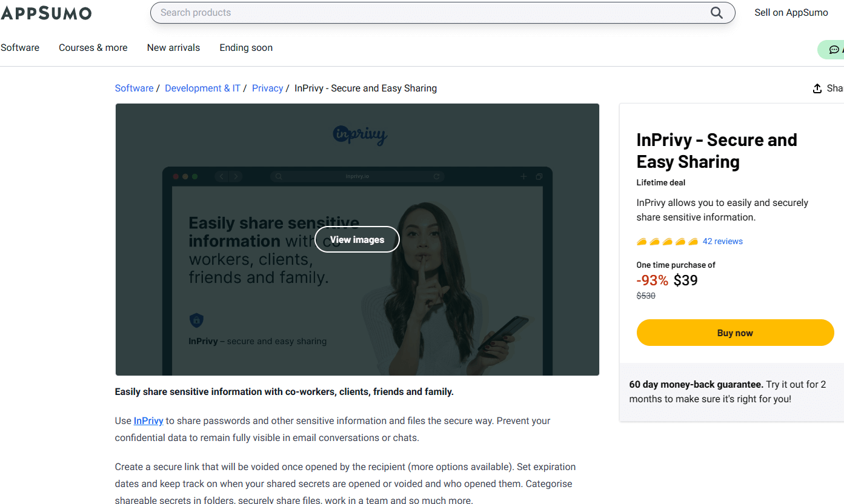The height and width of the screenshot is (504, 844).
Task: Click 60 day money-back guarantee text
Action: pyautogui.click(x=696, y=384)
